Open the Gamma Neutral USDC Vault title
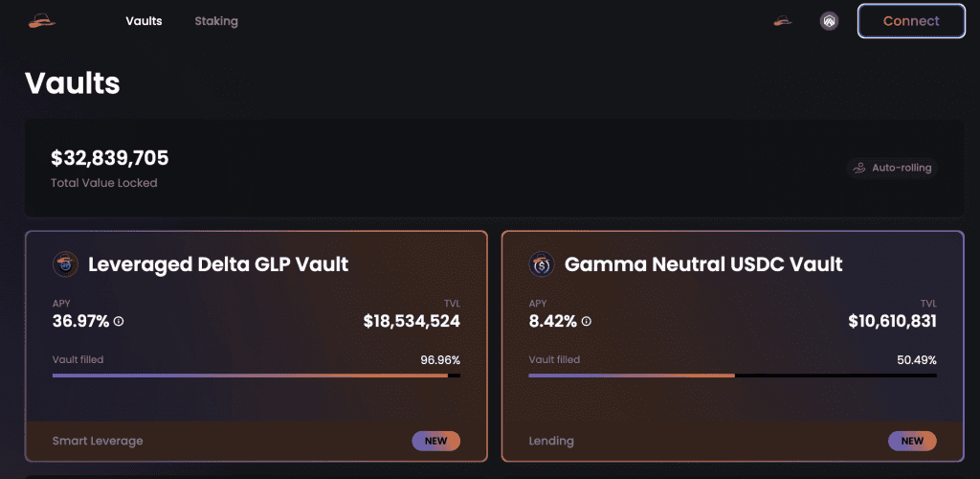 pyautogui.click(x=703, y=264)
